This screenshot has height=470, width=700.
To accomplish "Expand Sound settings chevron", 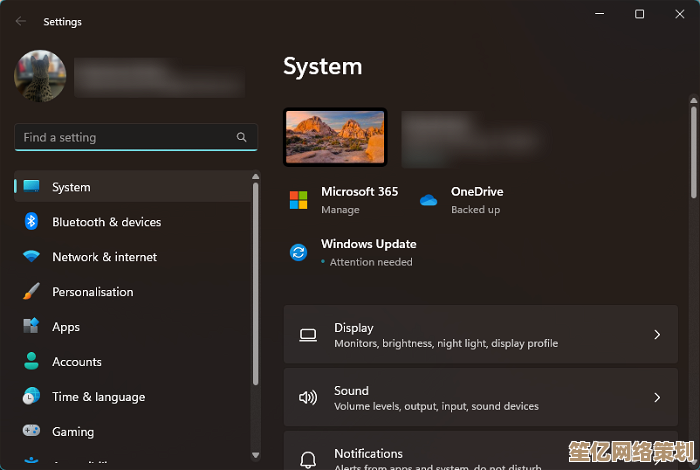I will (657, 397).
